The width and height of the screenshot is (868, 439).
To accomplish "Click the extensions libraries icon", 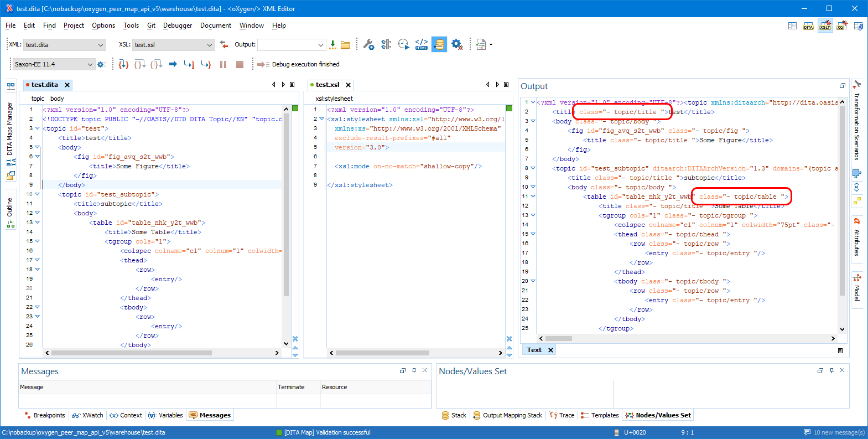I will [386, 44].
